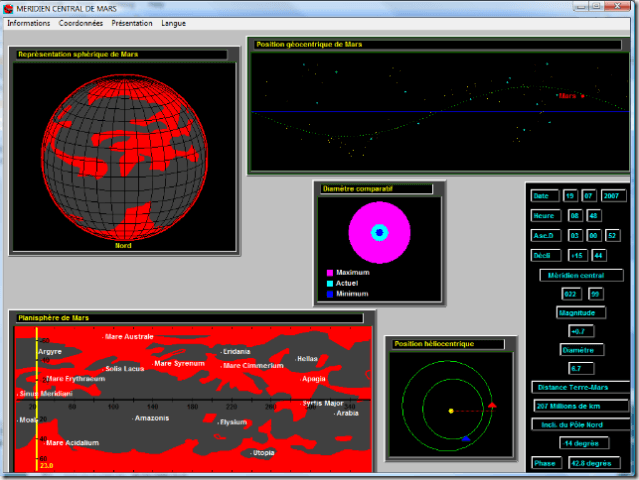The image size is (639, 480).
Task: Click the red Mars marker in geocentric view
Action: coord(583,96)
